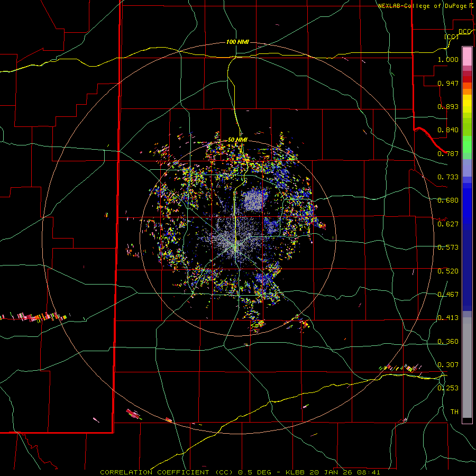Click the 0.360 scale value
The image size is (476, 476).
coord(448,342)
